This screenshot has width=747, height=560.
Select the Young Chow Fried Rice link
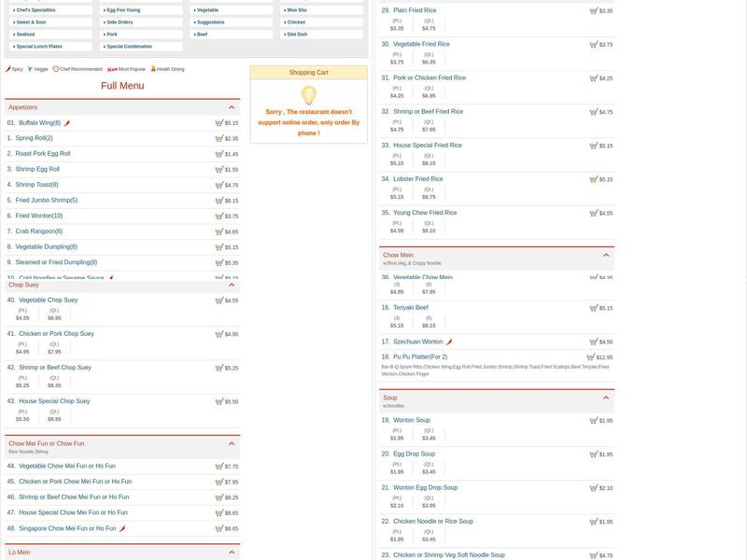[x=425, y=213]
